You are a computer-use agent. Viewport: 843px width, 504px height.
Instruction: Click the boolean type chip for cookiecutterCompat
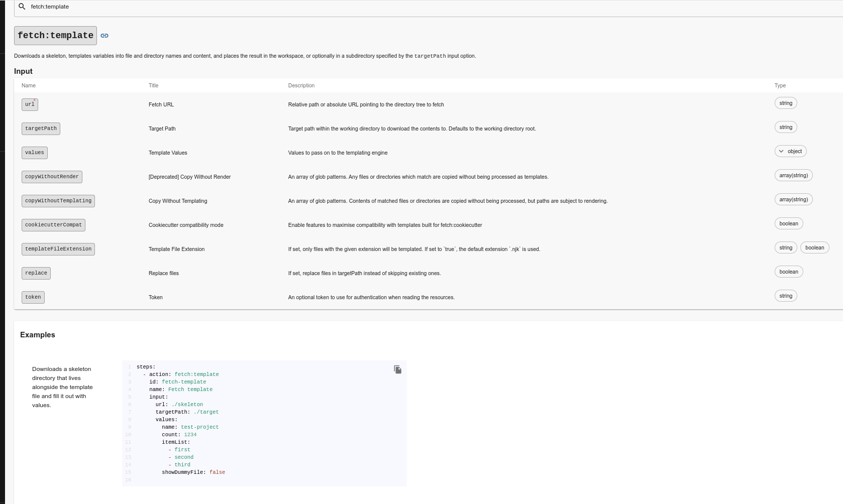pos(788,223)
